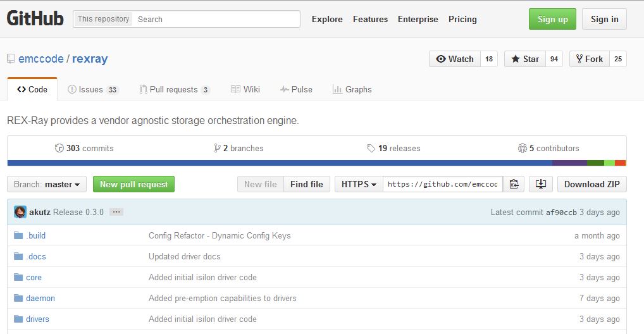
Task: Open the Release 0.3.0 commit message
Action: pos(78,212)
